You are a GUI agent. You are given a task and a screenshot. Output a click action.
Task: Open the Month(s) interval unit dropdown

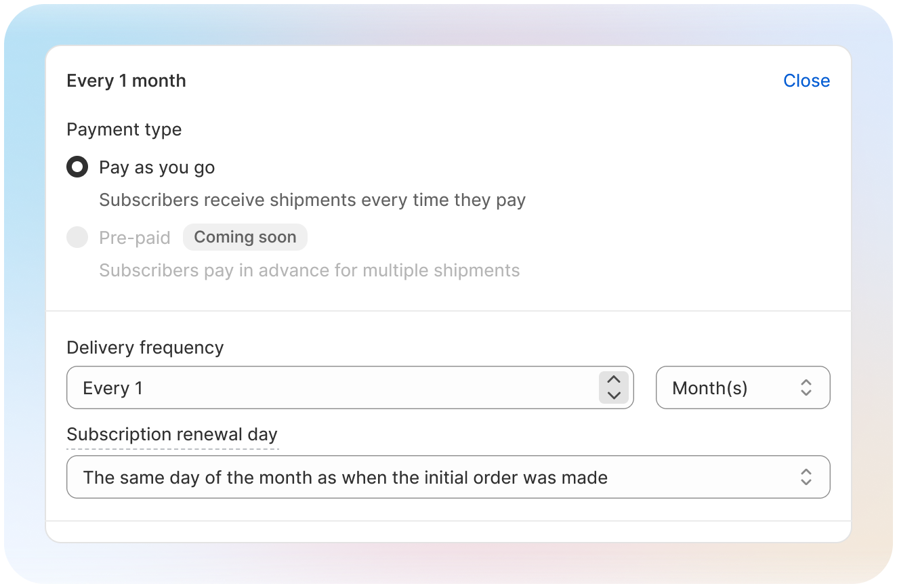tap(742, 387)
